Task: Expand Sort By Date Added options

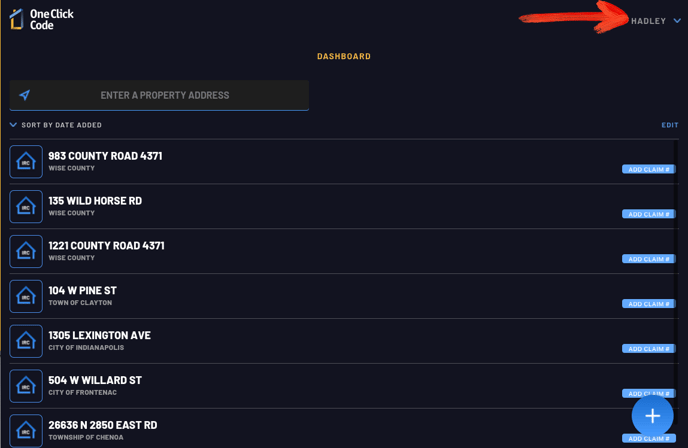Action: coord(56,125)
